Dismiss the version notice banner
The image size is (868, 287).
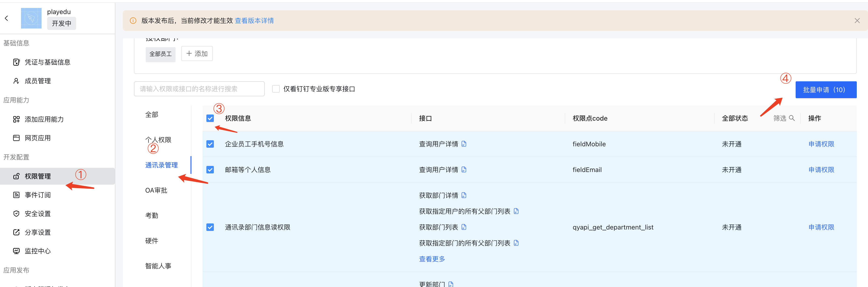pos(857,21)
